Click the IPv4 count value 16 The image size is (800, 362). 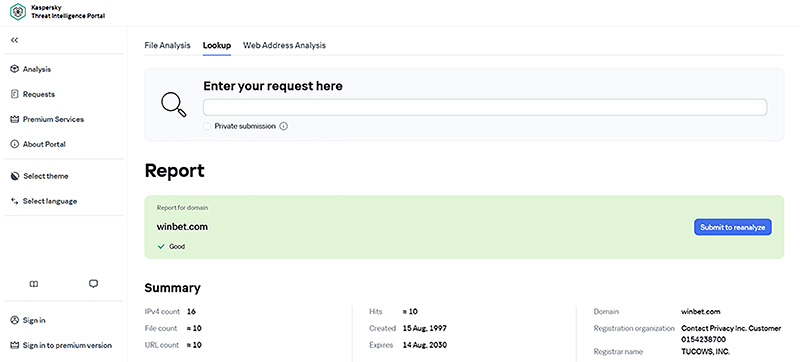191,311
